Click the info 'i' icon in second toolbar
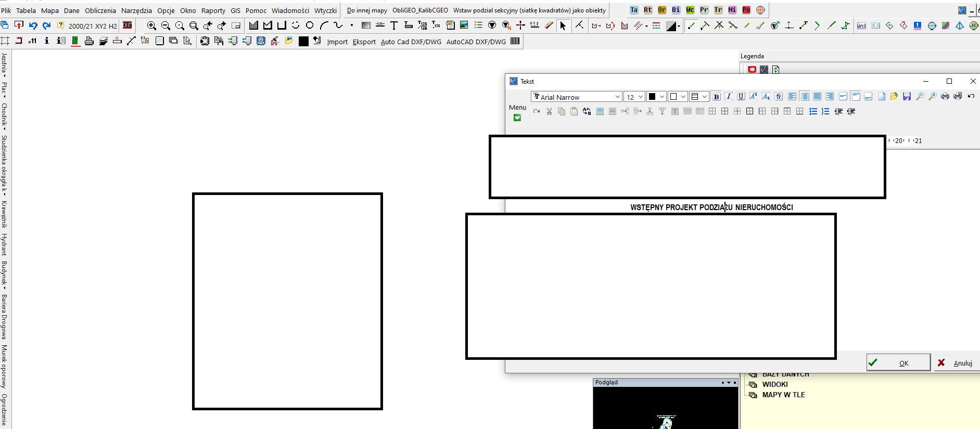The height and width of the screenshot is (429, 980). 47,41
